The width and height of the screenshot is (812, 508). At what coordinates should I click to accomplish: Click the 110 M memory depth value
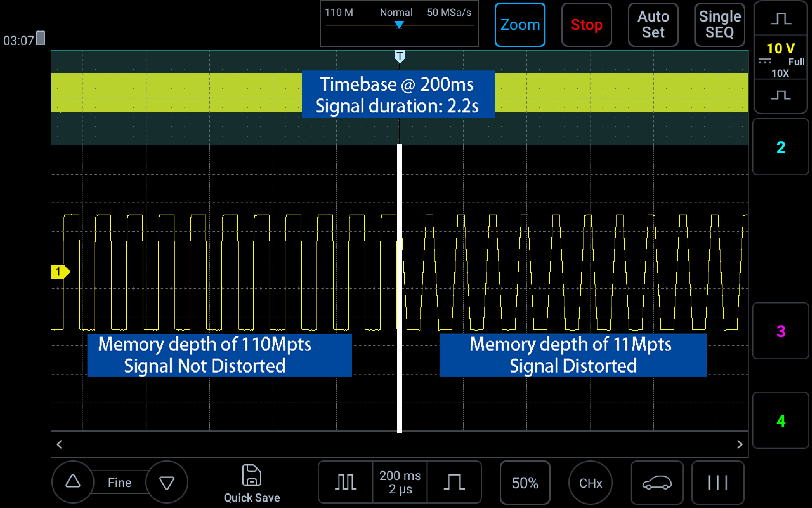(339, 12)
